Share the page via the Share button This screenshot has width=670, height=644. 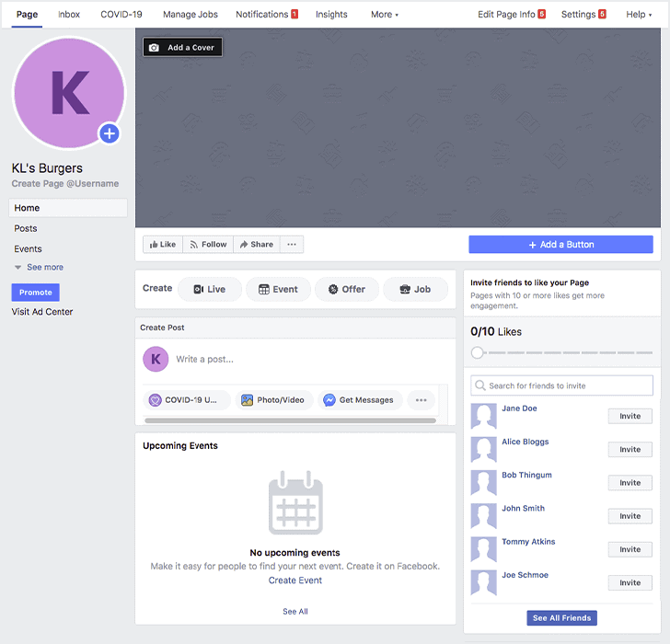point(257,245)
